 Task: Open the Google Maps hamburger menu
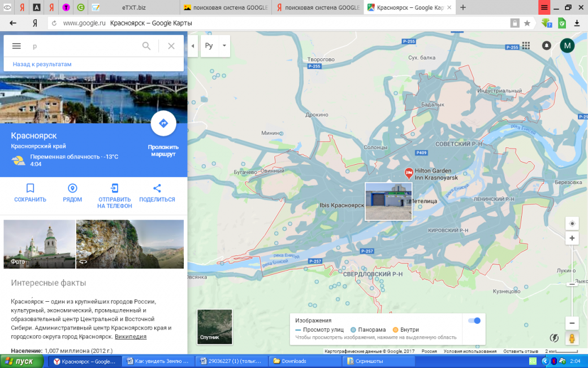(x=16, y=46)
